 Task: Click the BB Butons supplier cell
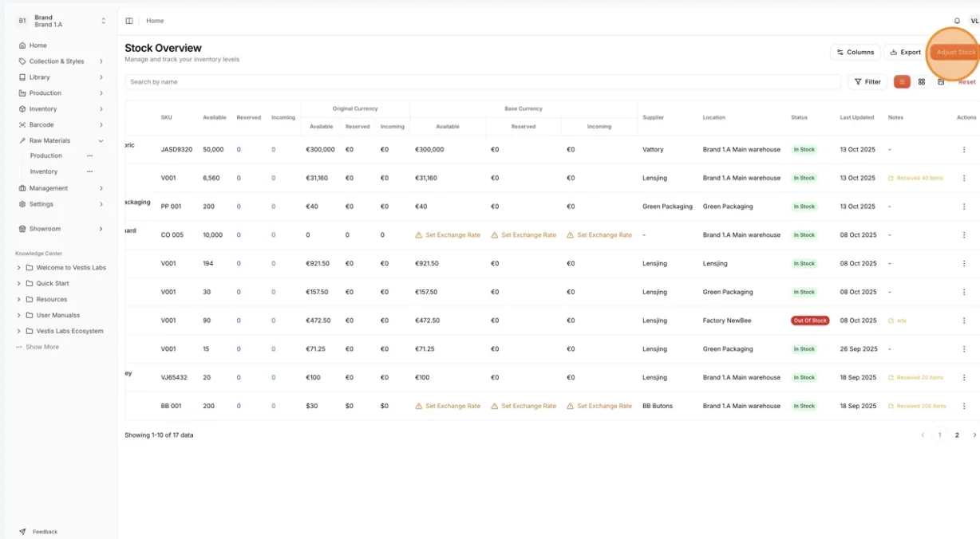[x=658, y=406]
